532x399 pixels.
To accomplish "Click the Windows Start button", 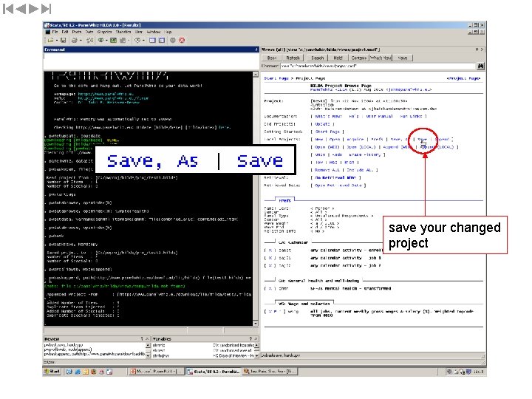I will coord(52,372).
